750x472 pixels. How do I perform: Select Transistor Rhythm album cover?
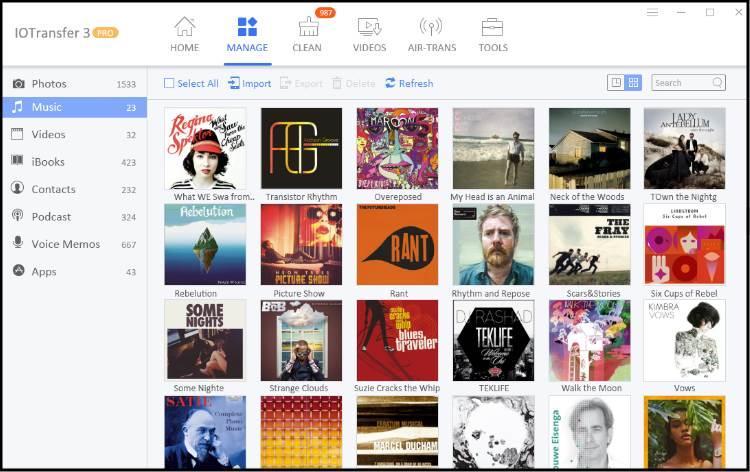click(301, 148)
